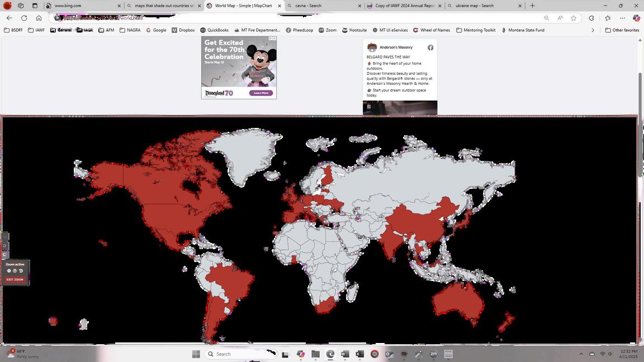Open zoom settings gear in Zoom active panel
Image resolution: width=644 pixels, height=362 pixels.
click(9, 271)
